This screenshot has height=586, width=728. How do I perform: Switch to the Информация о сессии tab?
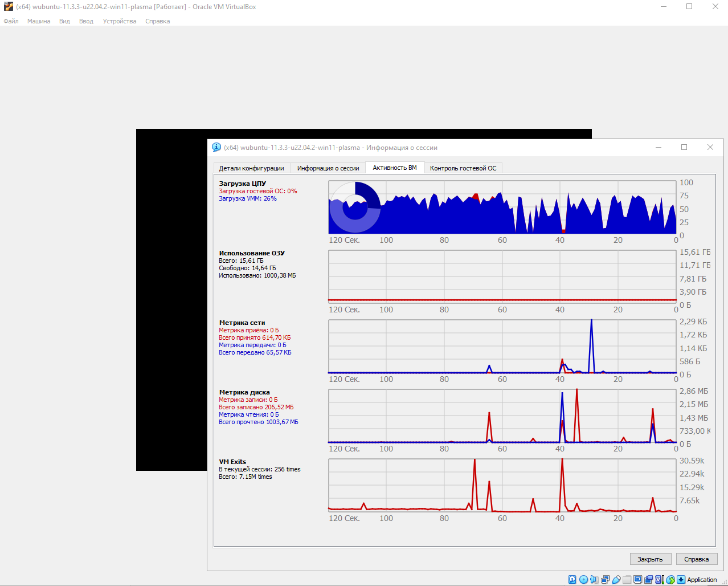[x=328, y=168]
